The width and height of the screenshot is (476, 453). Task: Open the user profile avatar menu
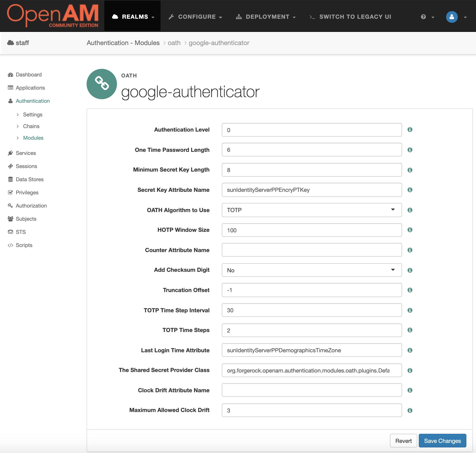click(456, 17)
